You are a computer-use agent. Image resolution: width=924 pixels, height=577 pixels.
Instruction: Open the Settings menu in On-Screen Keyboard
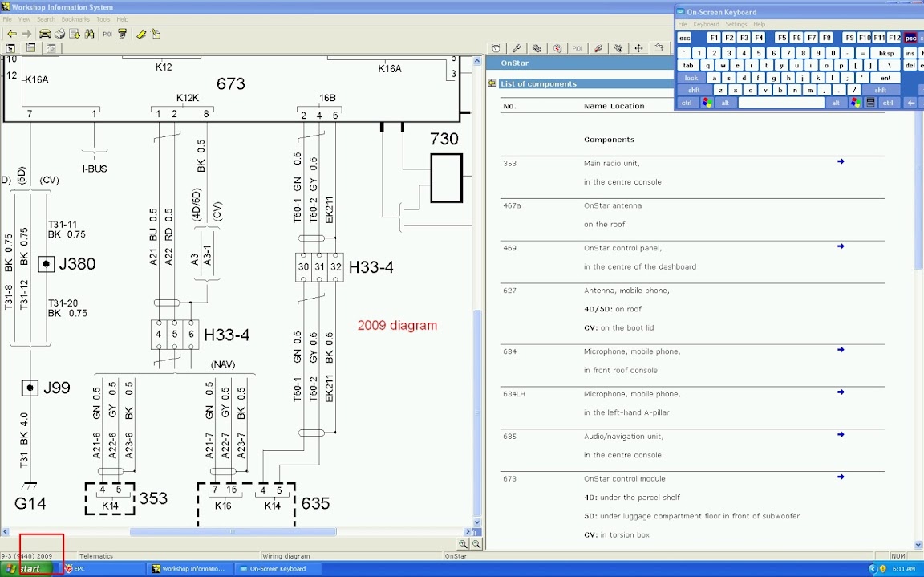(x=736, y=25)
